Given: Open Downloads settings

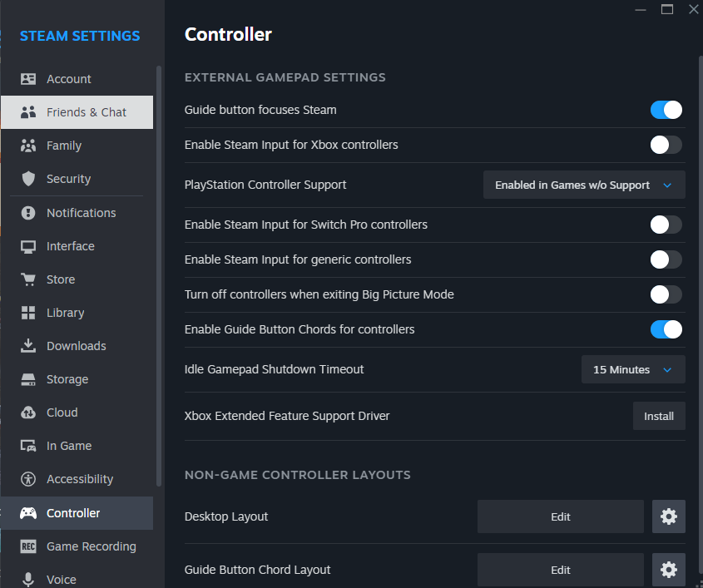Looking at the screenshot, I should coord(77,346).
